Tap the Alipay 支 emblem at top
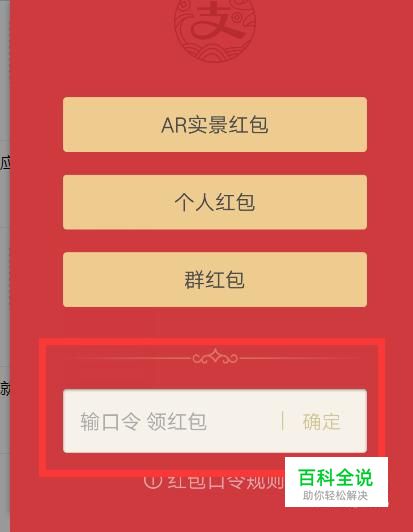Viewport: 413px width, 532px height. (x=214, y=30)
